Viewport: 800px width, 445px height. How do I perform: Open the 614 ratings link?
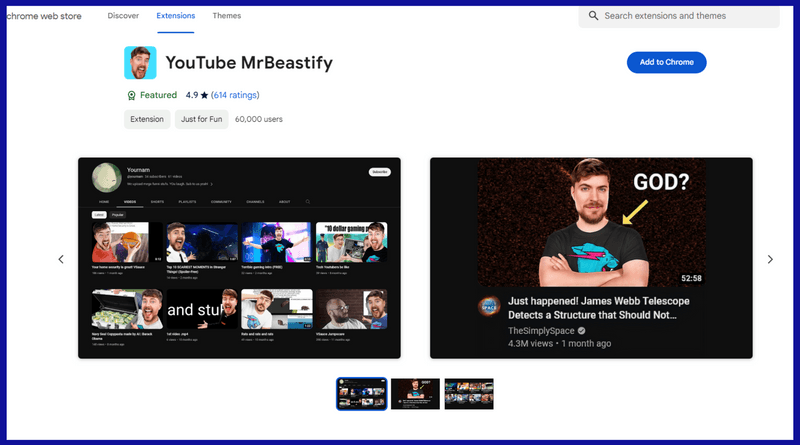click(x=234, y=95)
